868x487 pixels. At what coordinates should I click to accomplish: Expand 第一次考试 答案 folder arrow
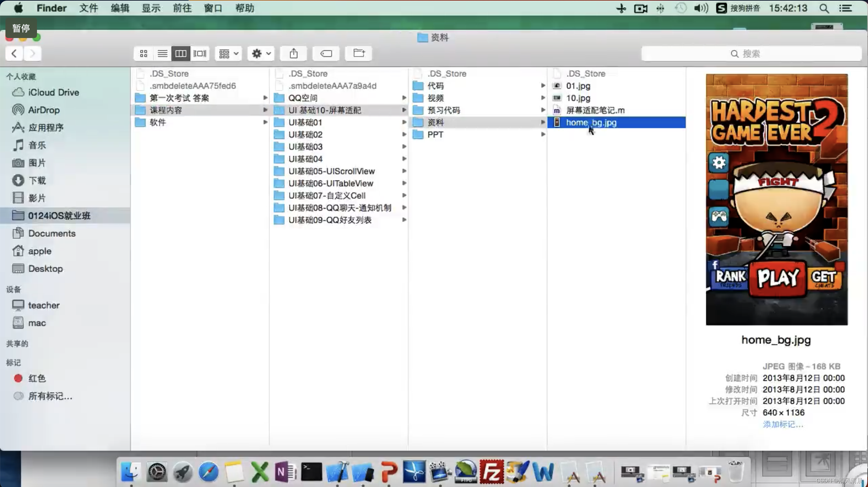click(x=265, y=98)
